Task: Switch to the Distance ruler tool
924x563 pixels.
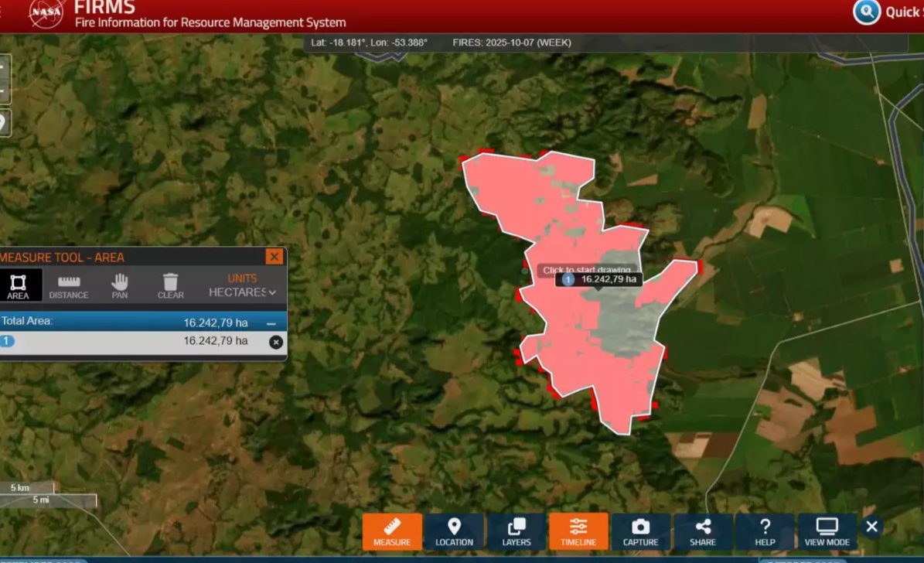Action: [x=69, y=285]
